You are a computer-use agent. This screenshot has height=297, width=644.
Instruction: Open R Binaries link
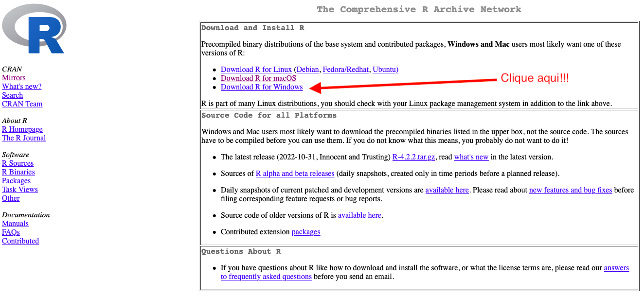[x=18, y=172]
